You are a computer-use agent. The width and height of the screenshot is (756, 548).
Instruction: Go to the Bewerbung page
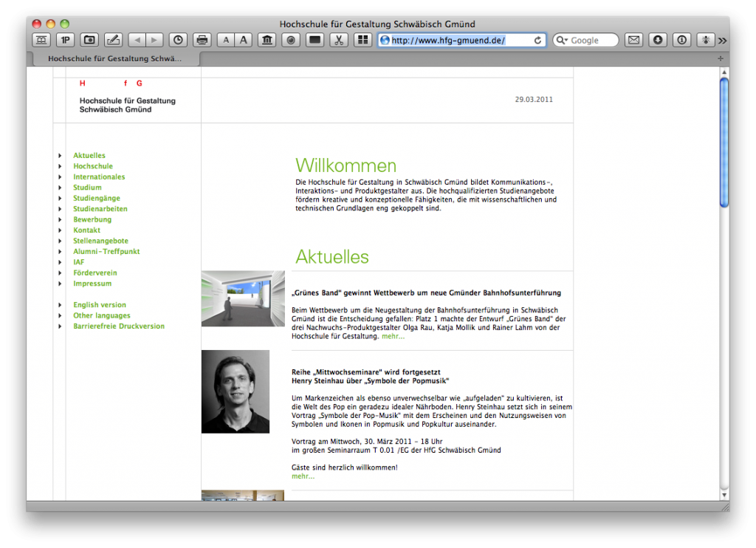coord(92,219)
